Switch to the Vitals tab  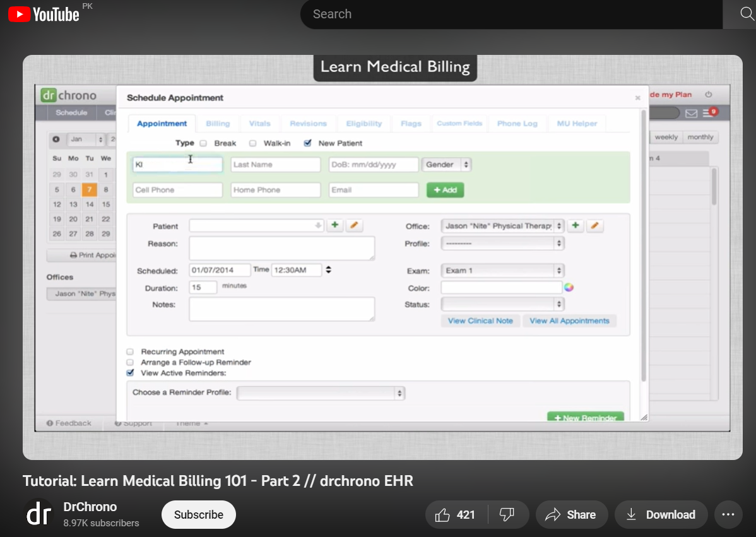click(x=259, y=124)
